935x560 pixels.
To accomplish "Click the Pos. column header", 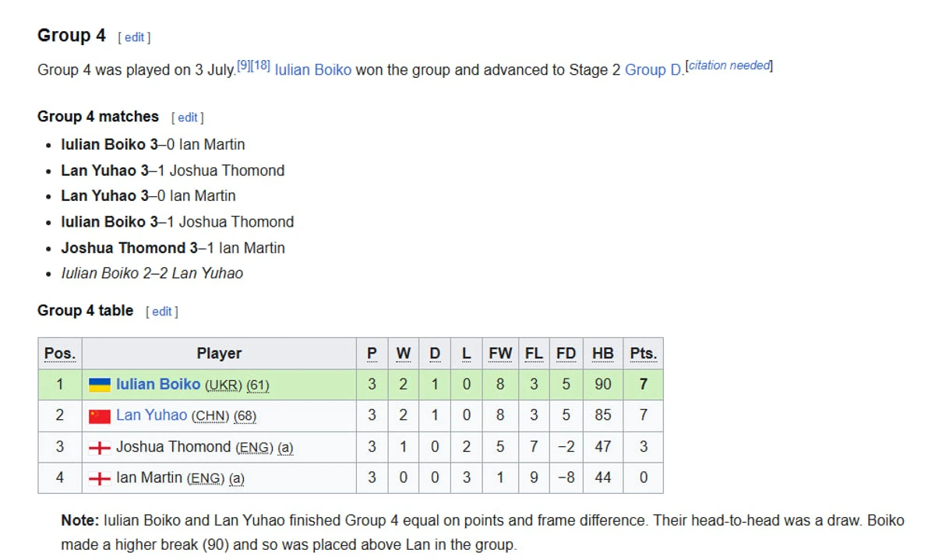I will point(60,354).
